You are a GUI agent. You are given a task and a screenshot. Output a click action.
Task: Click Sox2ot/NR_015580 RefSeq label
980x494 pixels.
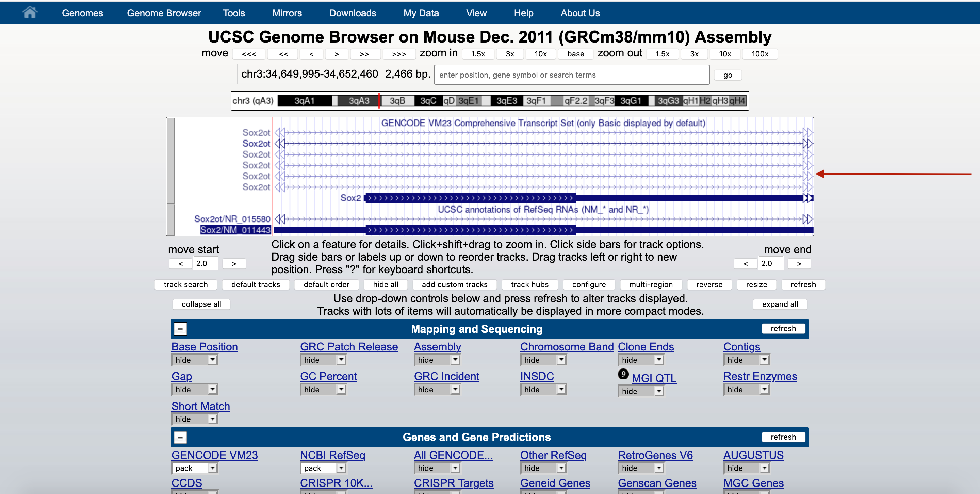(x=232, y=219)
